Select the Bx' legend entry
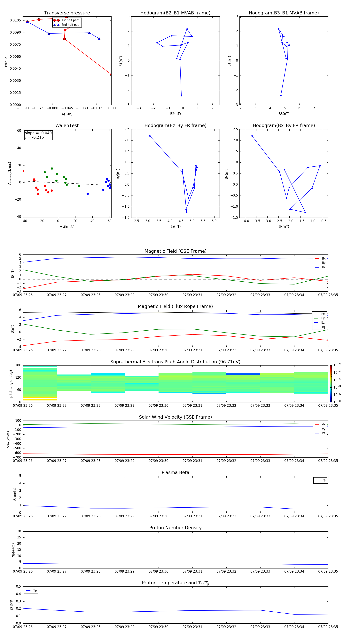The height and width of the screenshot is (644, 351). (x=320, y=314)
